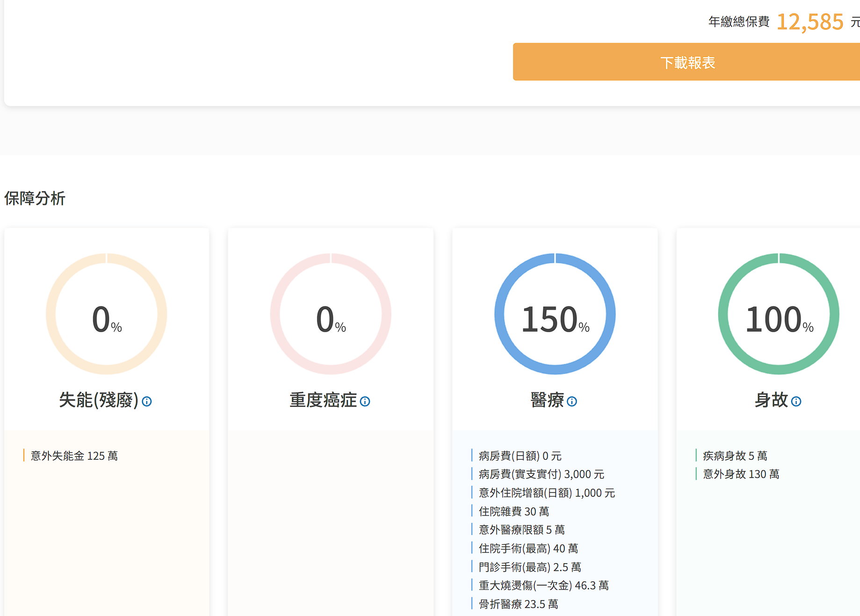Select the 住院手術(最高) 40 萬 line
This screenshot has height=616, width=860.
pyautogui.click(x=528, y=549)
